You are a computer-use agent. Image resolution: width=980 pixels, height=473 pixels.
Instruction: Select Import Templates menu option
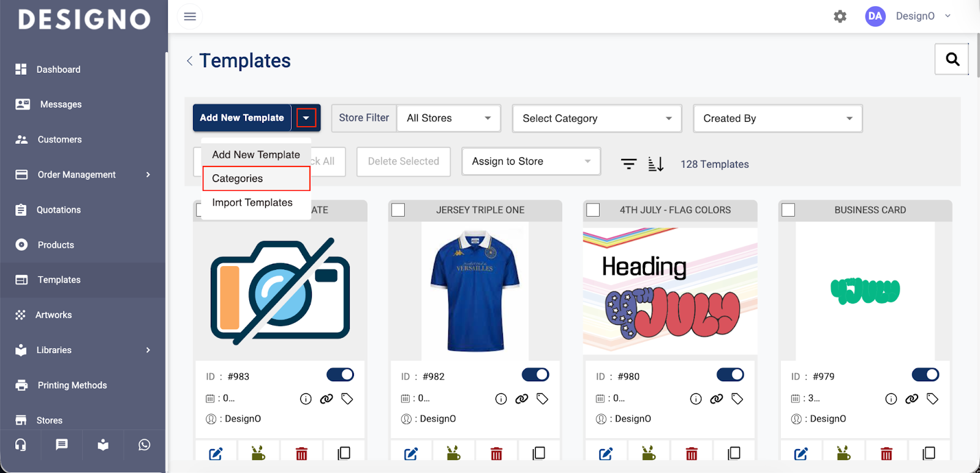(x=252, y=203)
